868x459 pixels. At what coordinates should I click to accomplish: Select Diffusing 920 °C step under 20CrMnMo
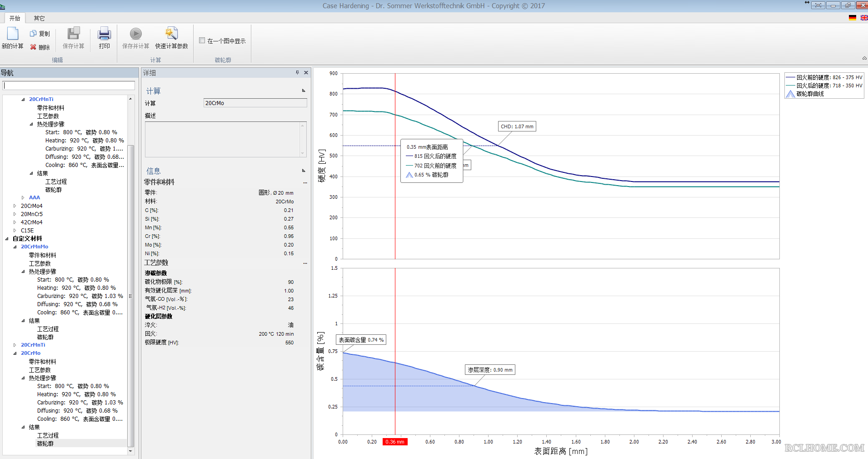click(x=77, y=304)
